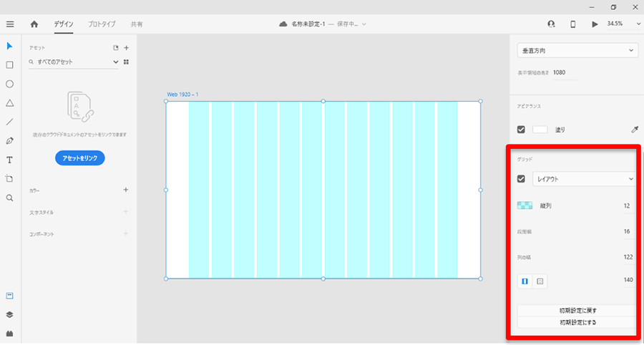
Task: Select the Zoom magnifier tool
Action: 10,198
